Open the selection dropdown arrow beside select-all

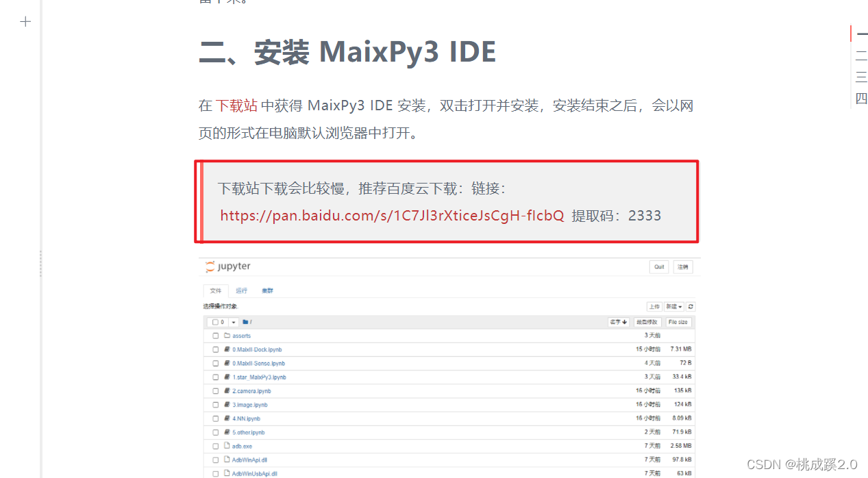234,322
